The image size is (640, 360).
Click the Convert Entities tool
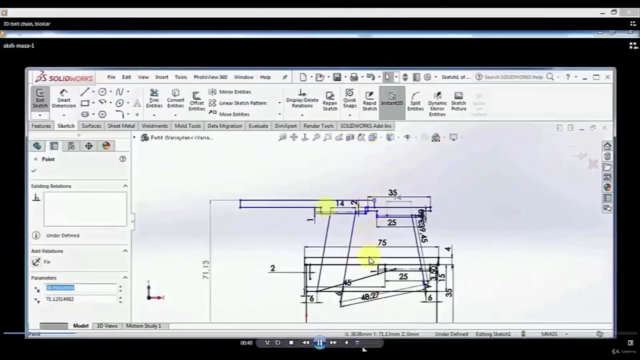point(176,98)
